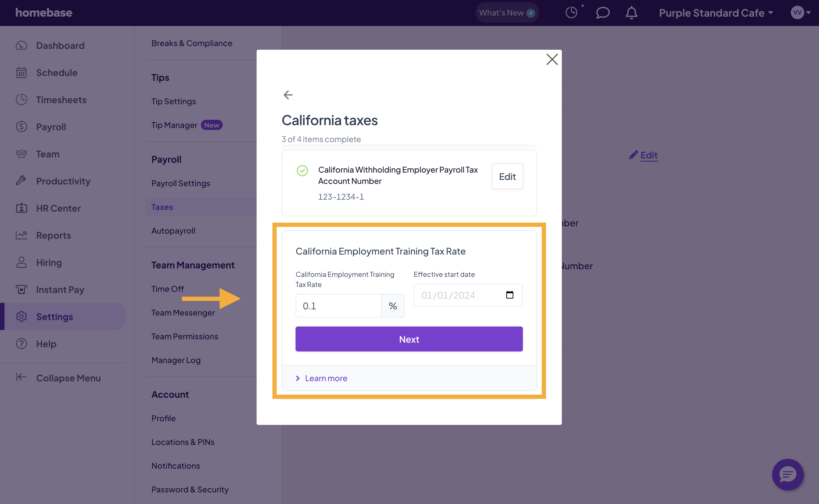Open Payroll in main sidebar
Screen dimensions: 819x504
pyautogui.click(x=51, y=127)
